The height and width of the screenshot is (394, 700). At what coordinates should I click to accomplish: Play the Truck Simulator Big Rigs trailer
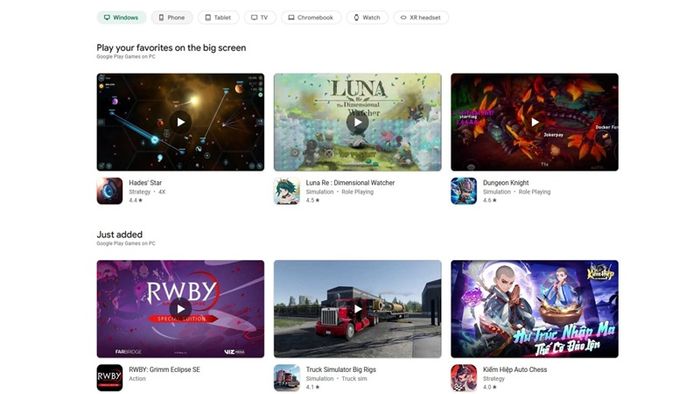(x=358, y=309)
